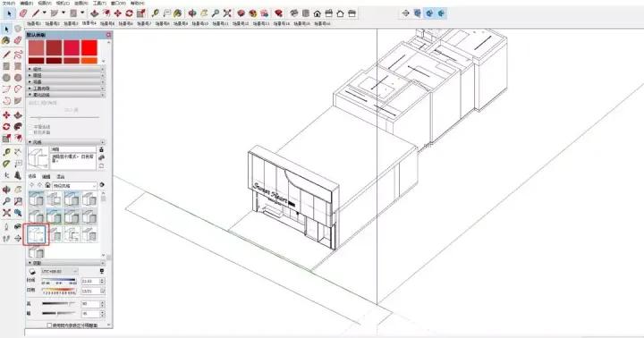Select the Zoom Window tool in left toolbar

[x=18, y=201]
